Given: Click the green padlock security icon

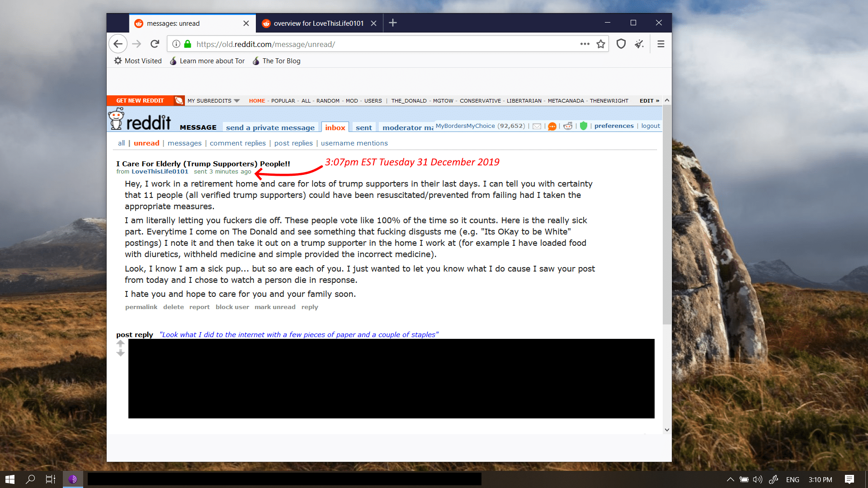Looking at the screenshot, I should 188,44.
